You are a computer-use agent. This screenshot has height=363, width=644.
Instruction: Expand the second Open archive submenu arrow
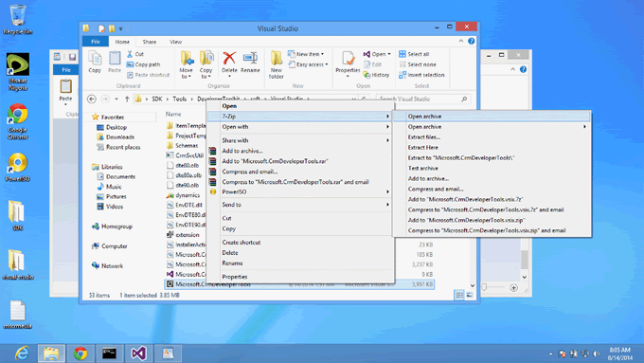pos(584,127)
